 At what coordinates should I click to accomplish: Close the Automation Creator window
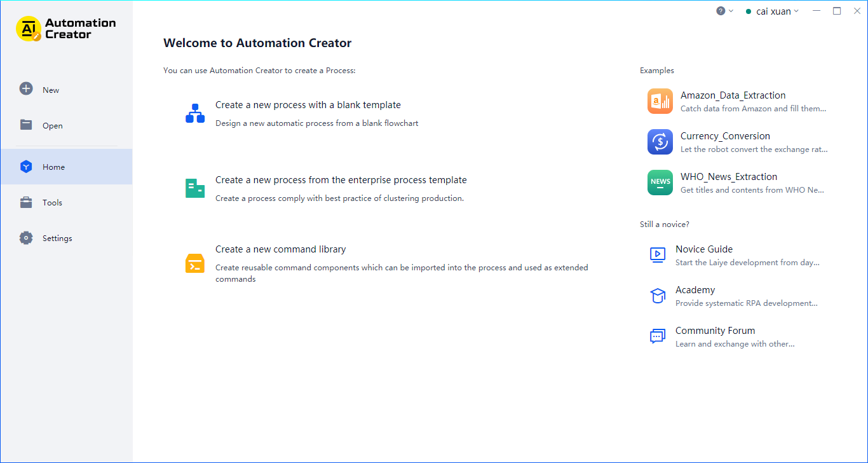pos(857,11)
